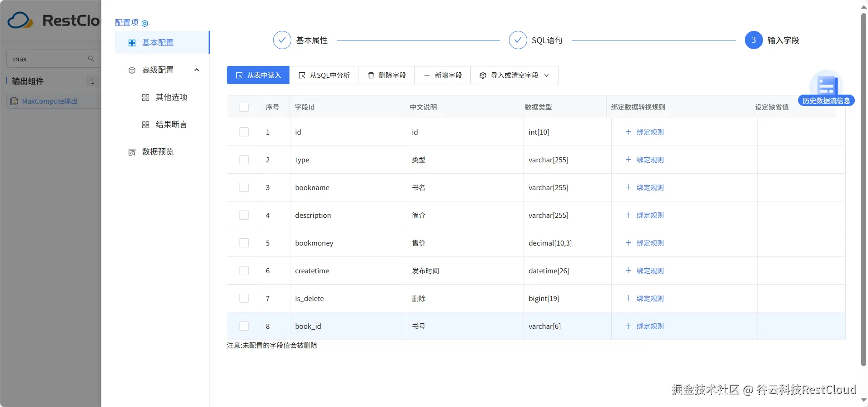
Task: Check the box for the description row
Action: point(244,215)
